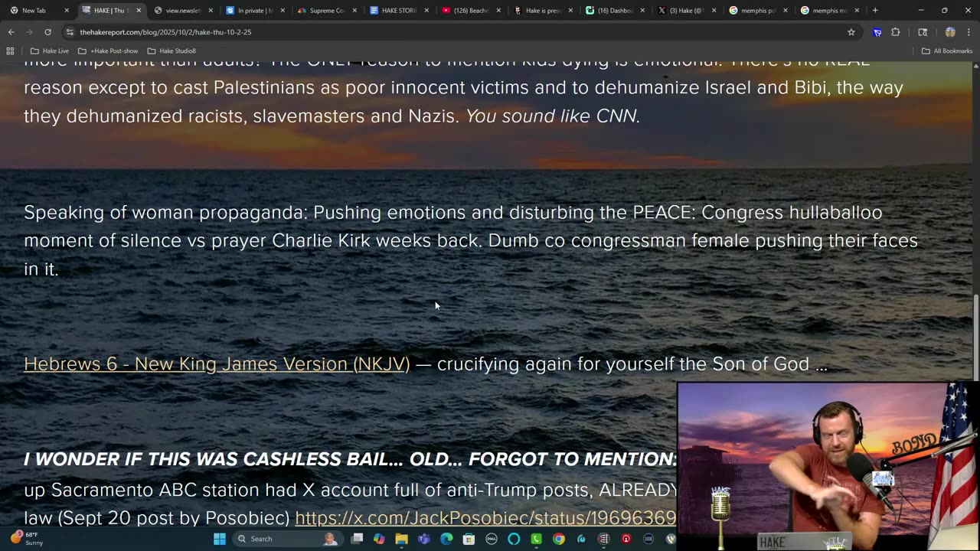
Task: Click the browser back arrow
Action: pyautogui.click(x=11, y=32)
